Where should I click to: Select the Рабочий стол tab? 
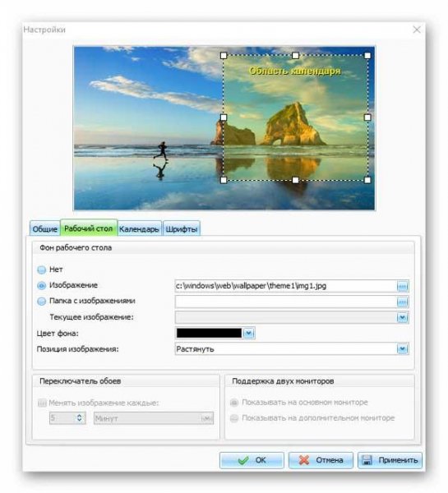click(x=89, y=228)
